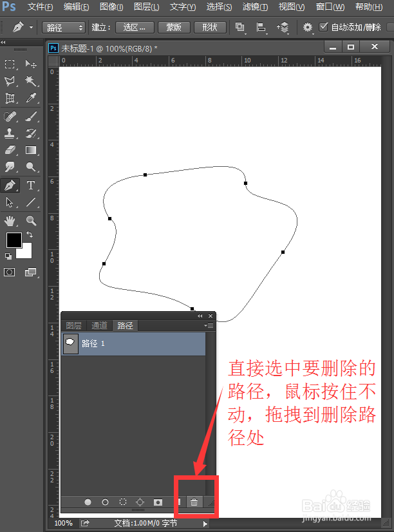The width and height of the screenshot is (394, 532).
Task: Toggle Quick Mask mode
Action: click(x=10, y=272)
